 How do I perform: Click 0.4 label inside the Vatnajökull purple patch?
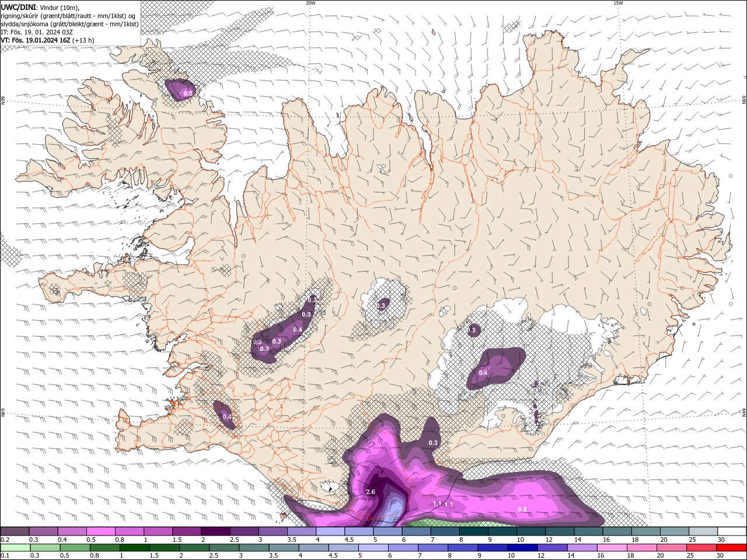click(x=483, y=373)
